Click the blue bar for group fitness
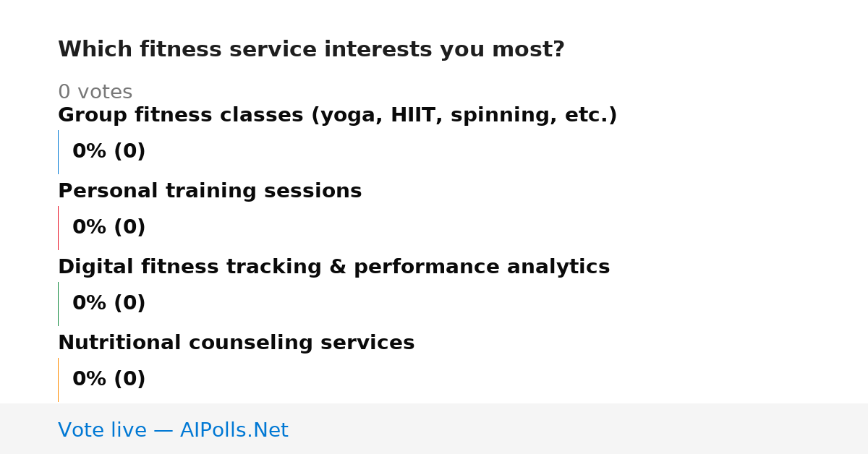The height and width of the screenshot is (454, 868). [58, 152]
